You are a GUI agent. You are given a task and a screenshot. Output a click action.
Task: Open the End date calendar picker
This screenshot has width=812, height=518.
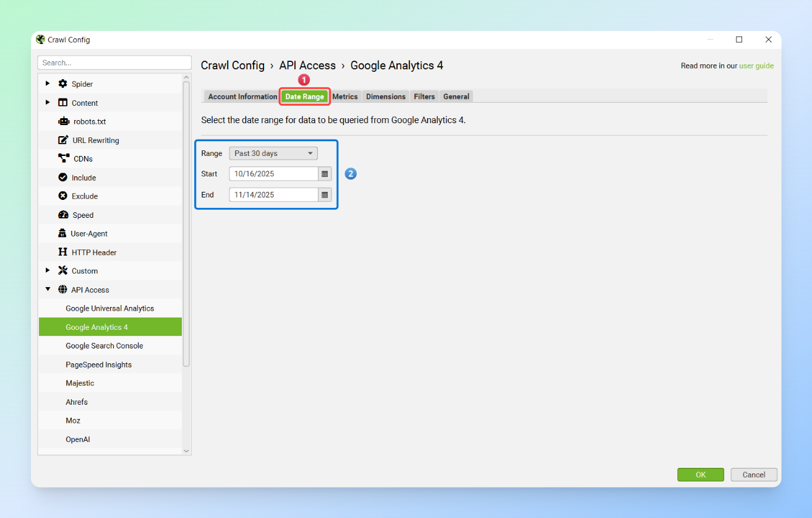pos(325,195)
